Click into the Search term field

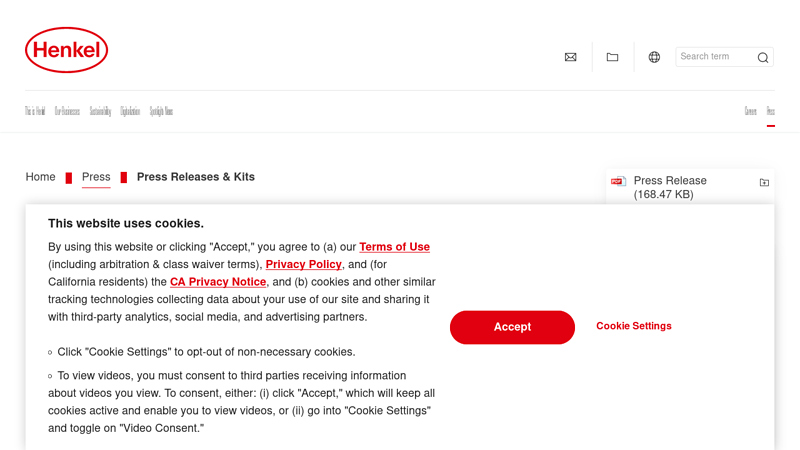pyautogui.click(x=714, y=57)
